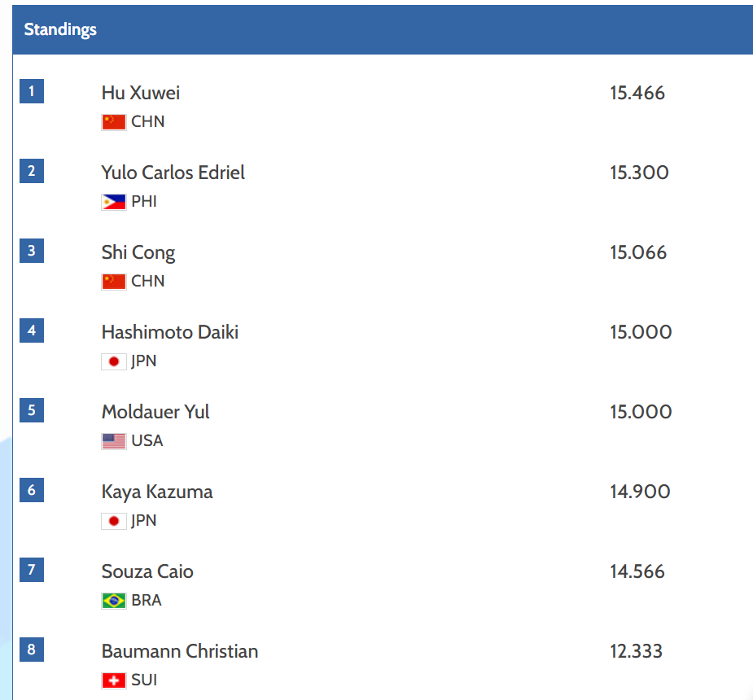Open Hu Xuwei athlete name
753x700 pixels.
(141, 93)
